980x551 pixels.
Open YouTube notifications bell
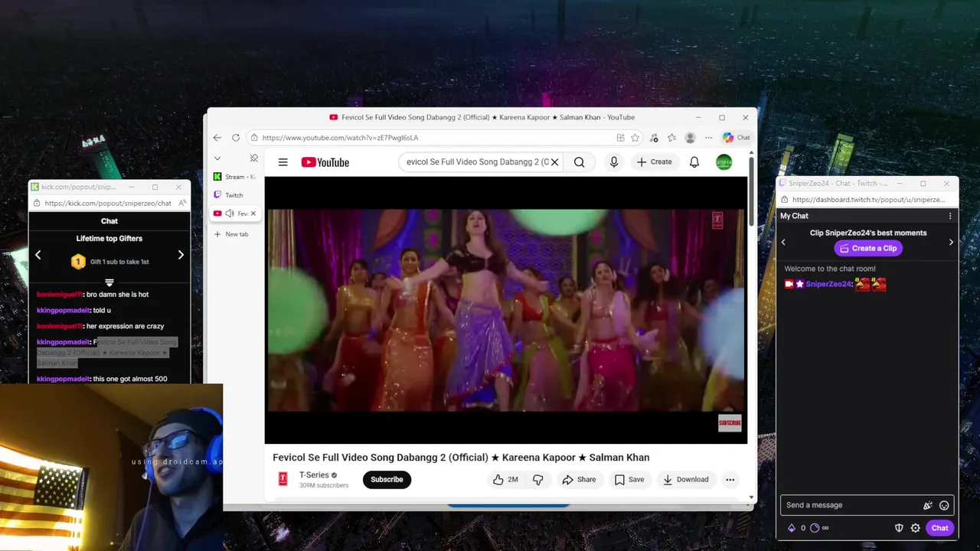click(694, 162)
